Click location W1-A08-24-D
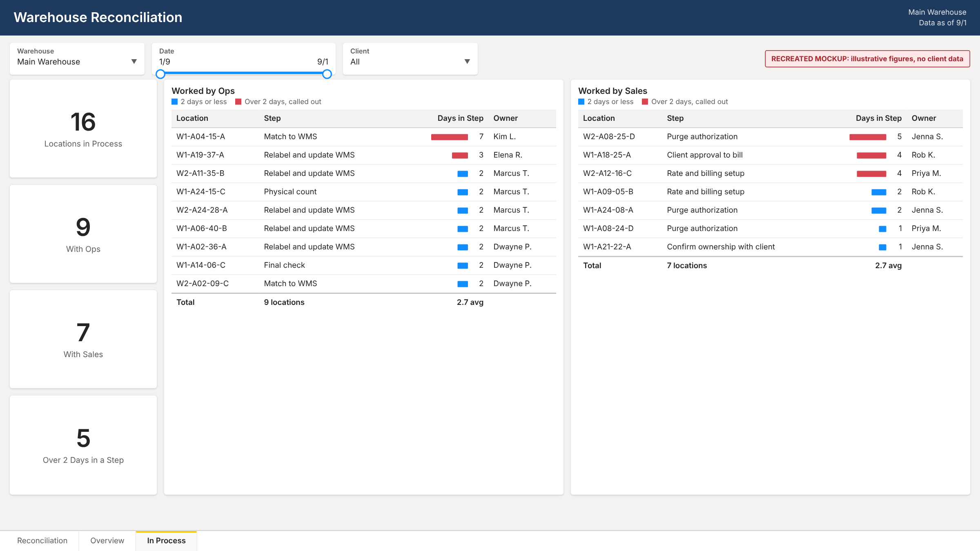 point(608,228)
